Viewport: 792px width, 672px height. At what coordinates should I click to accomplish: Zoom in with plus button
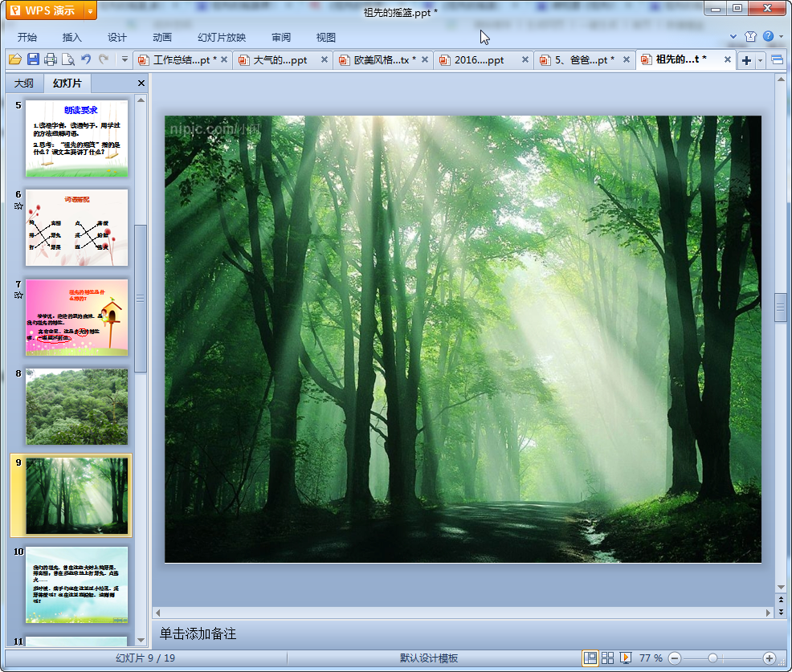pos(770,658)
